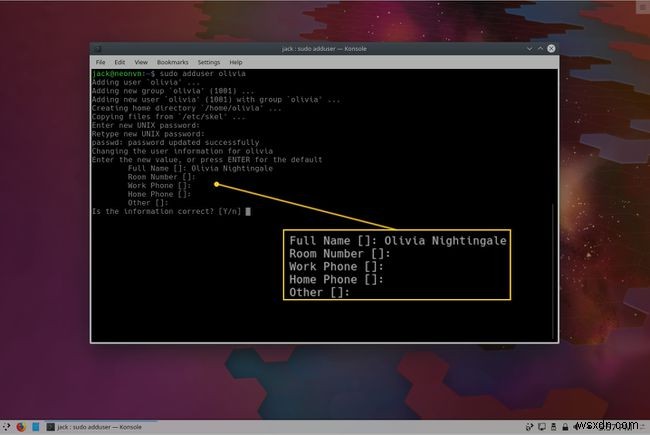The image size is (650, 435).
Task: Click the 'Creating home directory' line
Action: click(x=187, y=108)
